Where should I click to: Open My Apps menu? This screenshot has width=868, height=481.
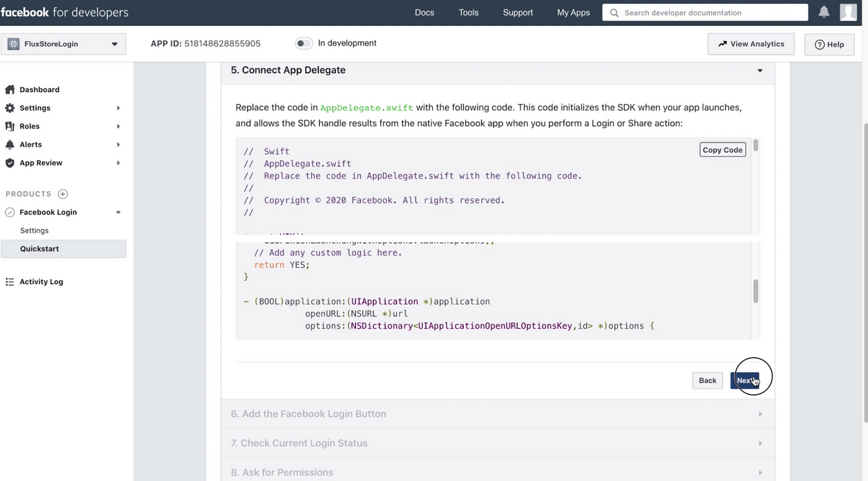(573, 12)
